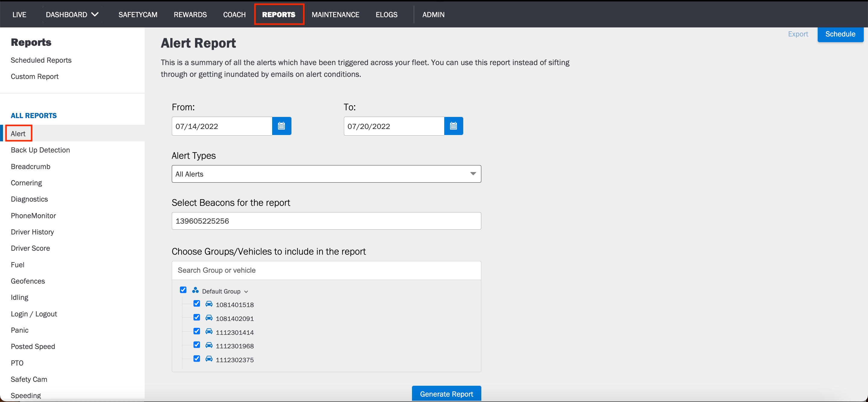Click the Search Group or vehicle field
Viewport: 868px width, 402px height.
tap(326, 270)
